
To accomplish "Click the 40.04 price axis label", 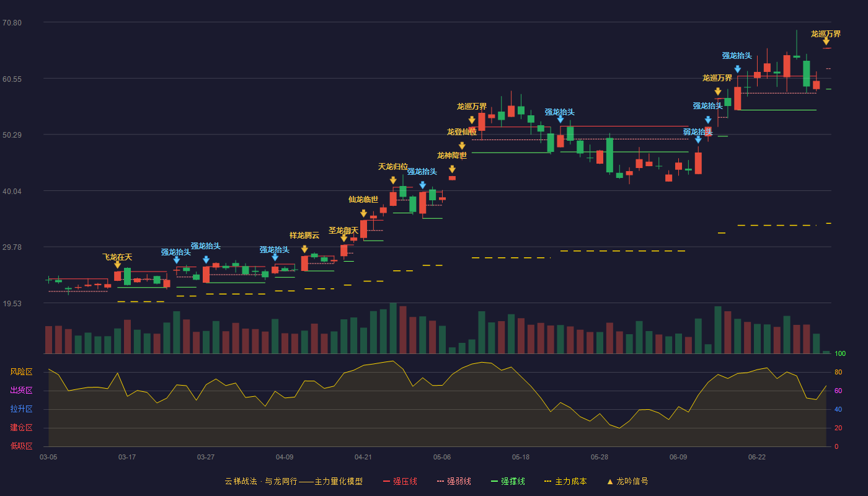I will point(12,192).
